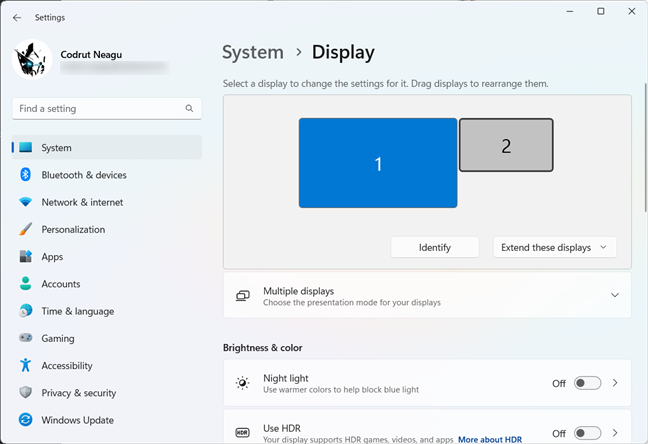
Task: Open Use HDR settings chevron
Action: pyautogui.click(x=615, y=433)
